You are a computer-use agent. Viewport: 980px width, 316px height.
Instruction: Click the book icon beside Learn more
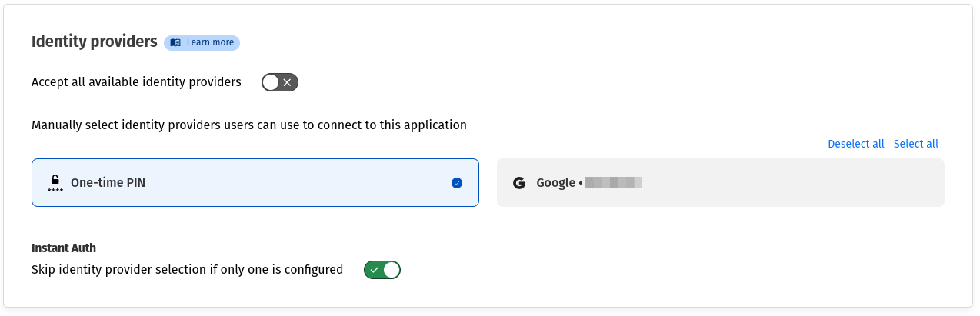tap(175, 42)
